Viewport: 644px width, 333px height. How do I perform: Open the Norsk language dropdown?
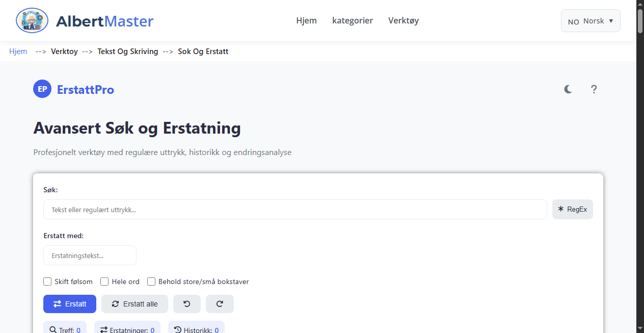point(591,21)
